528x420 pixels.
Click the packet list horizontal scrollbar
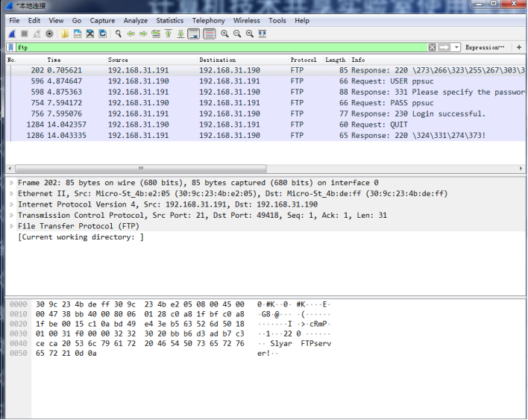[141, 168]
